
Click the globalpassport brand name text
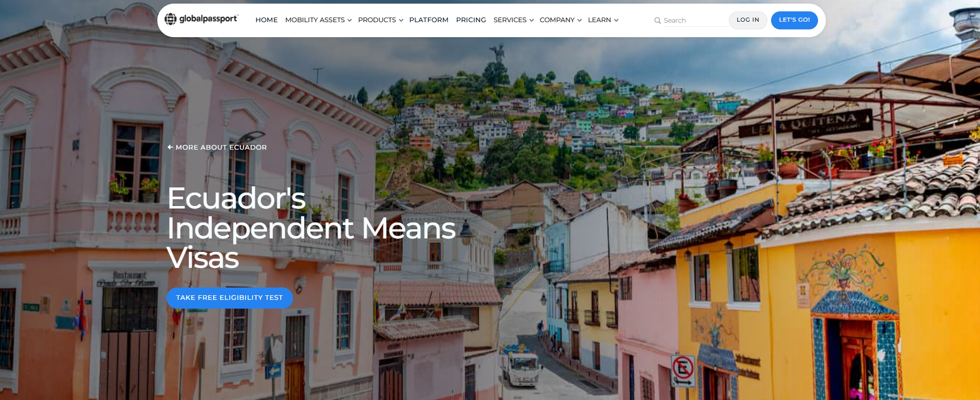pos(208,19)
